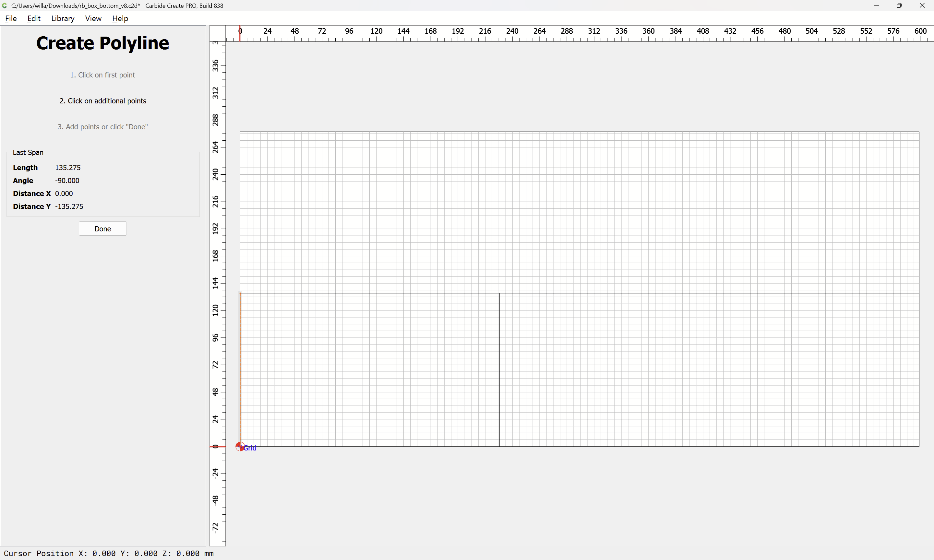The image size is (934, 560).
Task: Click the 144 mark on vertical ruler
Action: (x=216, y=283)
